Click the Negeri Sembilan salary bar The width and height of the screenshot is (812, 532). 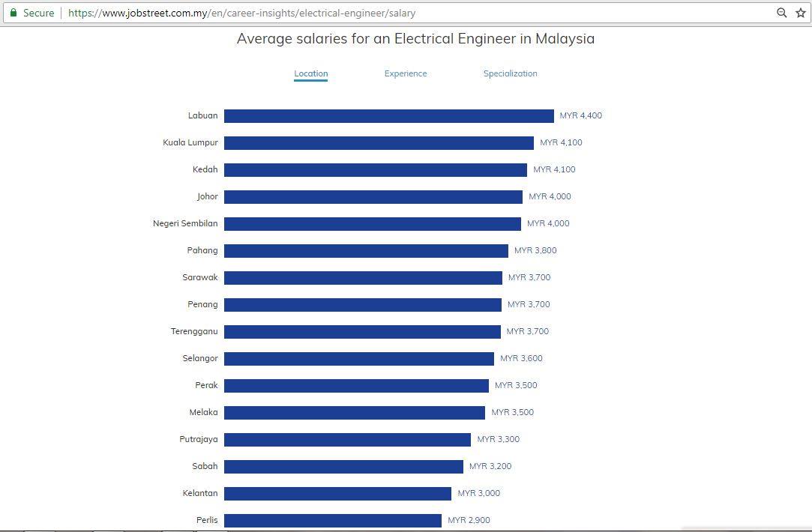(373, 223)
